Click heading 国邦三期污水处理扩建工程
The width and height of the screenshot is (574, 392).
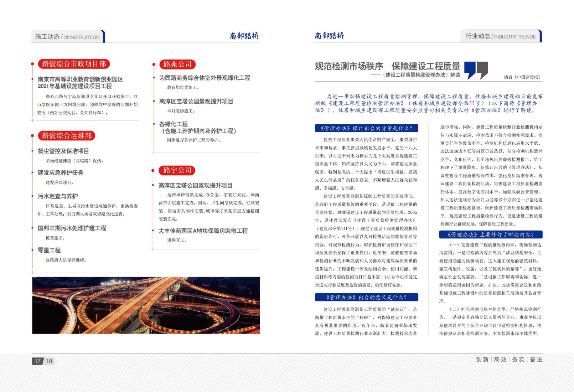[72, 228]
